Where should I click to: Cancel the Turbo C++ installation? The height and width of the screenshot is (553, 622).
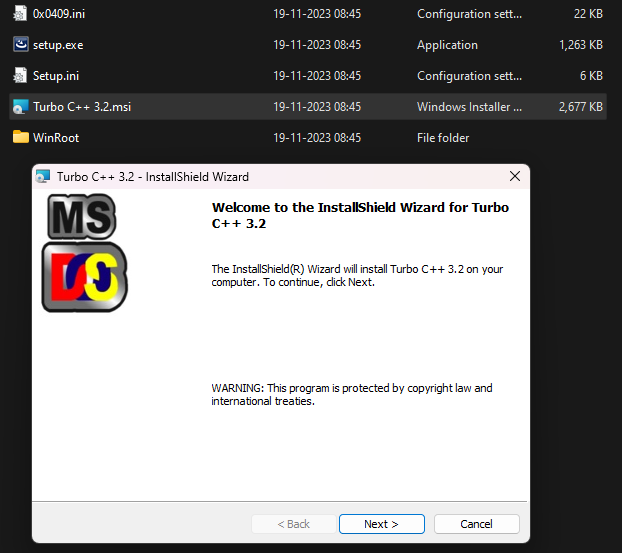476,524
